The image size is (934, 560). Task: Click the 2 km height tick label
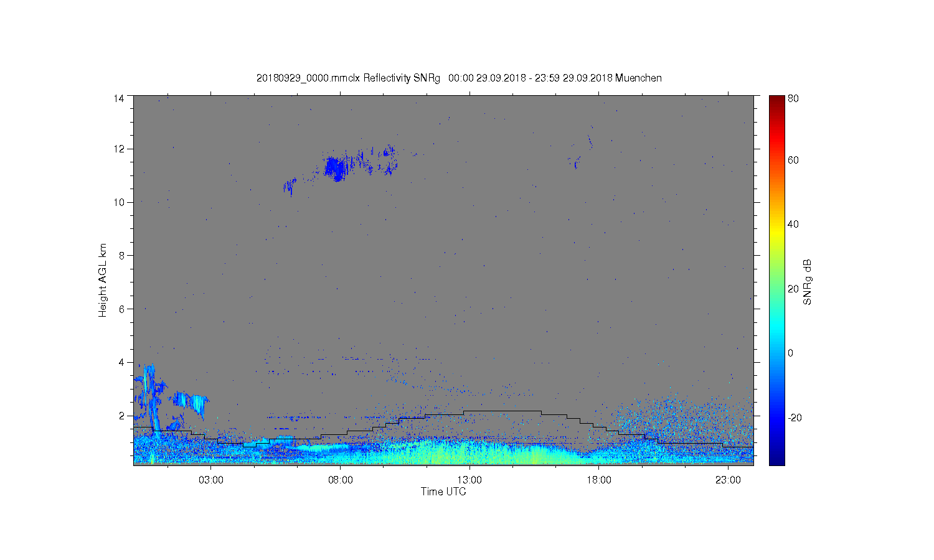[122, 416]
